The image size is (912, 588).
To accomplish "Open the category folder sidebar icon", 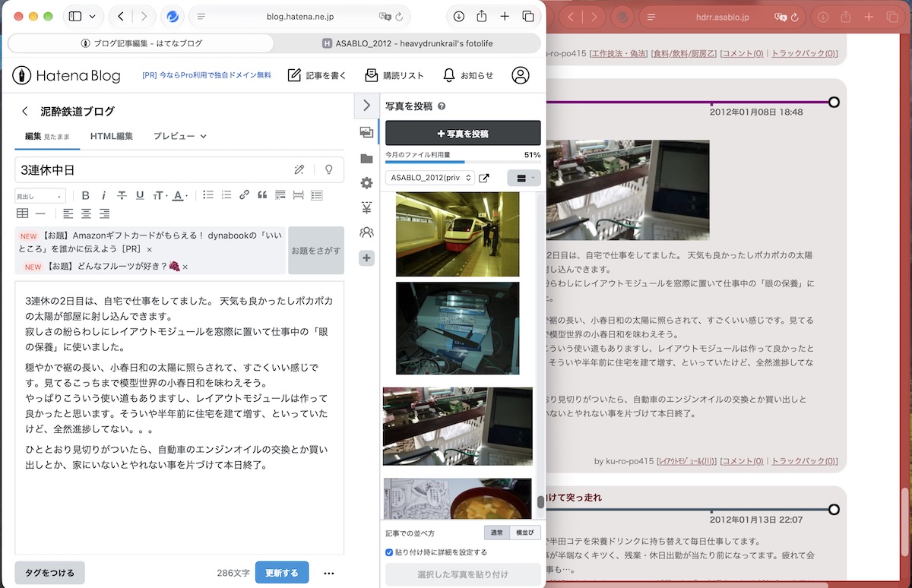I will pos(366,158).
